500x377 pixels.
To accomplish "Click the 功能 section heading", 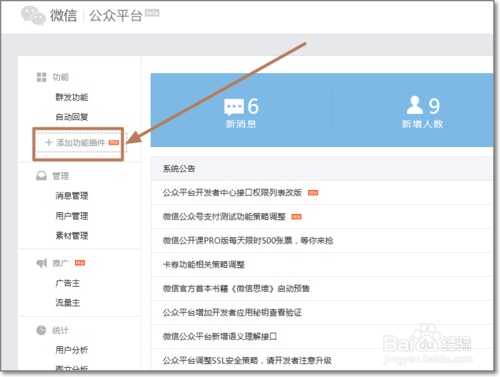I will [60, 77].
